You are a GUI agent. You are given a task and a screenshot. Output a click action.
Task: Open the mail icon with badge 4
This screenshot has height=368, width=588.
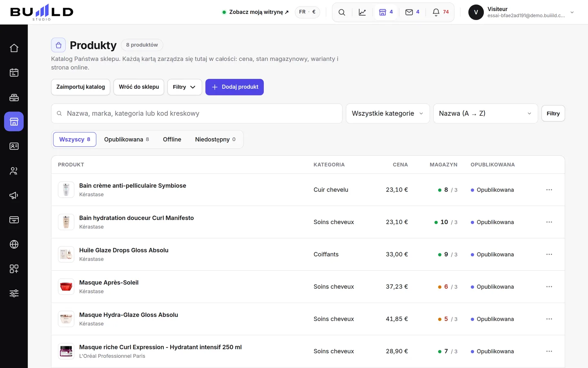(x=412, y=12)
